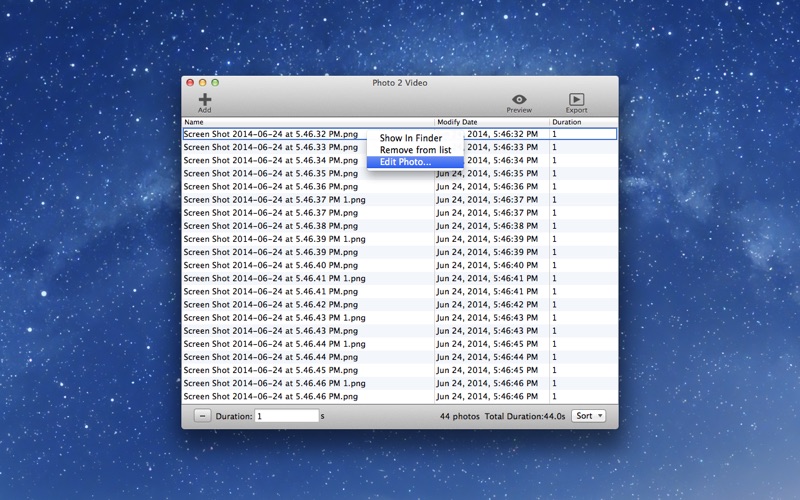Select file Screen Shot 5.46.46 PM.png
800x500 pixels.
coord(271,396)
